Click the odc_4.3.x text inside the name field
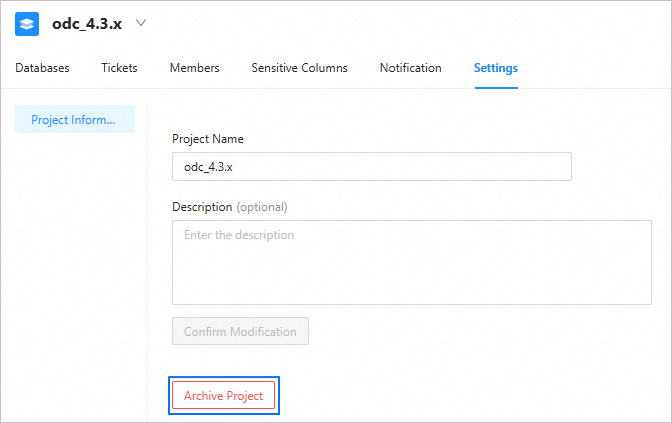This screenshot has width=672, height=423. [x=208, y=167]
